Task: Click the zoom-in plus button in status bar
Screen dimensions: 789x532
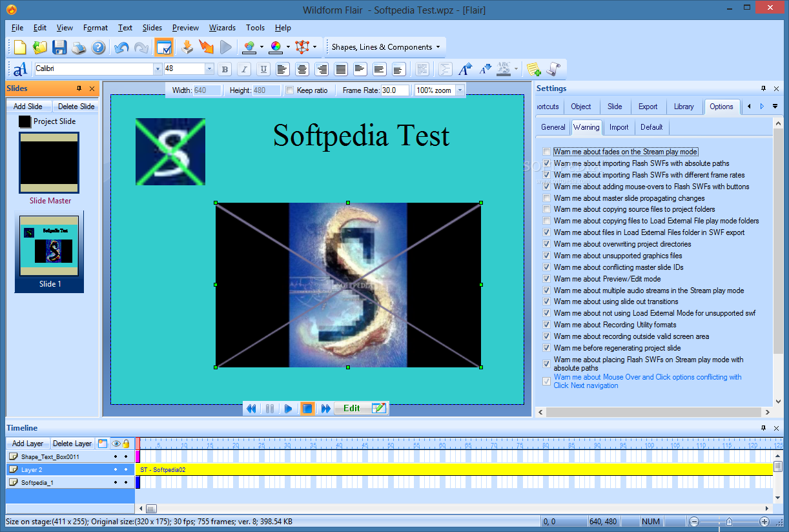Action: click(764, 521)
